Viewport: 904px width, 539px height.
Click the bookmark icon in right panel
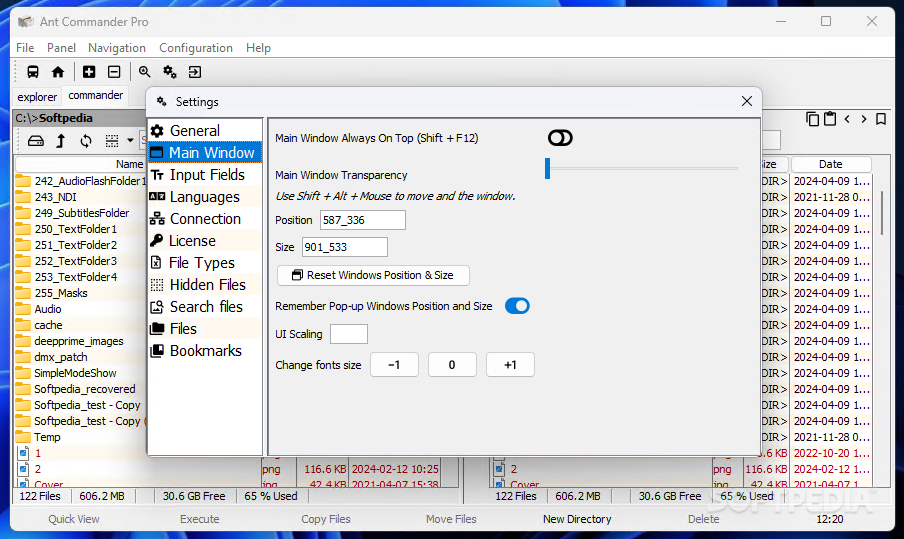pyautogui.click(x=881, y=119)
